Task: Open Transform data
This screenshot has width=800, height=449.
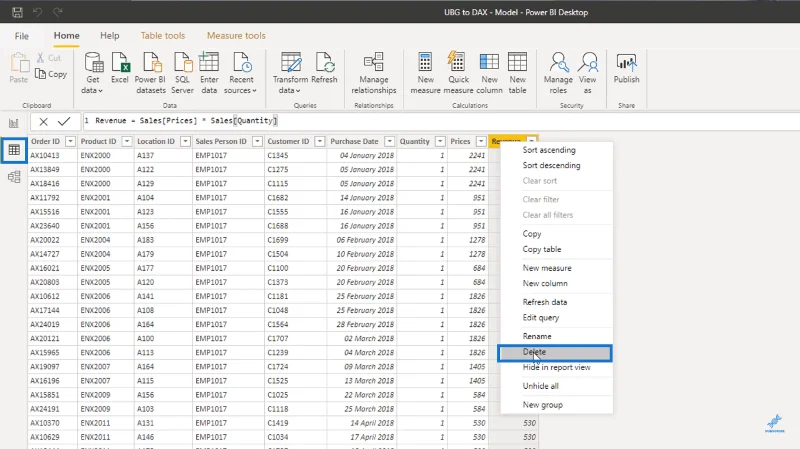Action: [290, 73]
